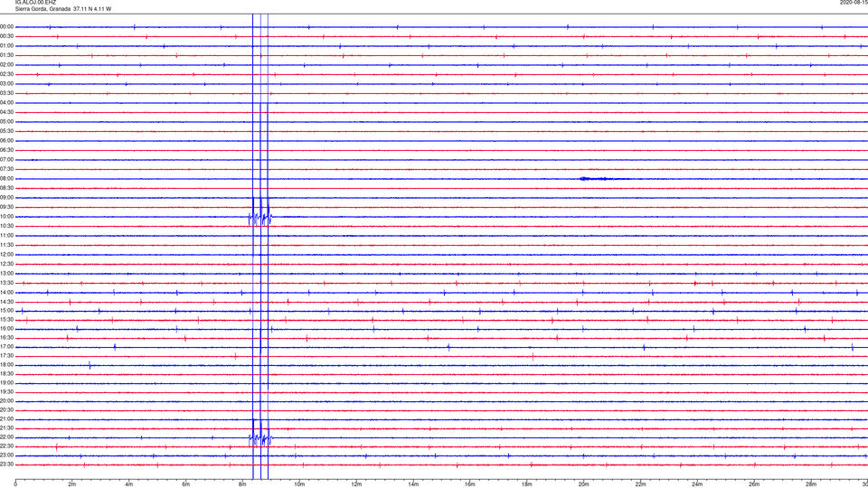Click the 2m tick label on time axis

pos(72,484)
